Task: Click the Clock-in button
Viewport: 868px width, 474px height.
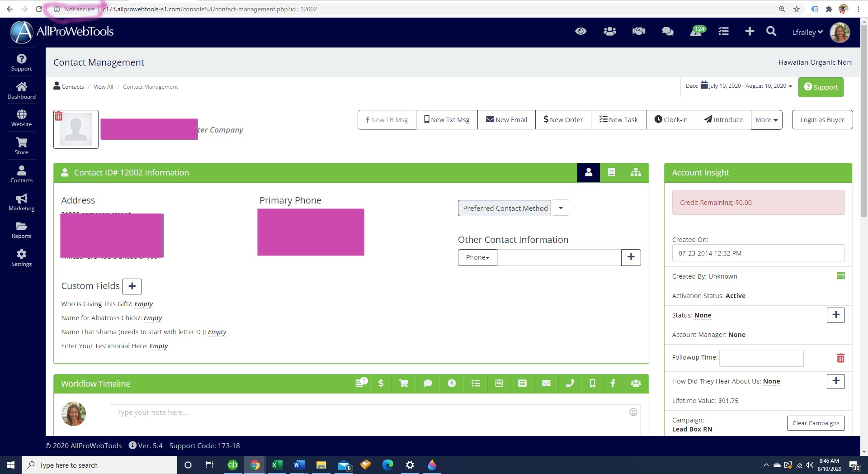Action: click(x=671, y=120)
